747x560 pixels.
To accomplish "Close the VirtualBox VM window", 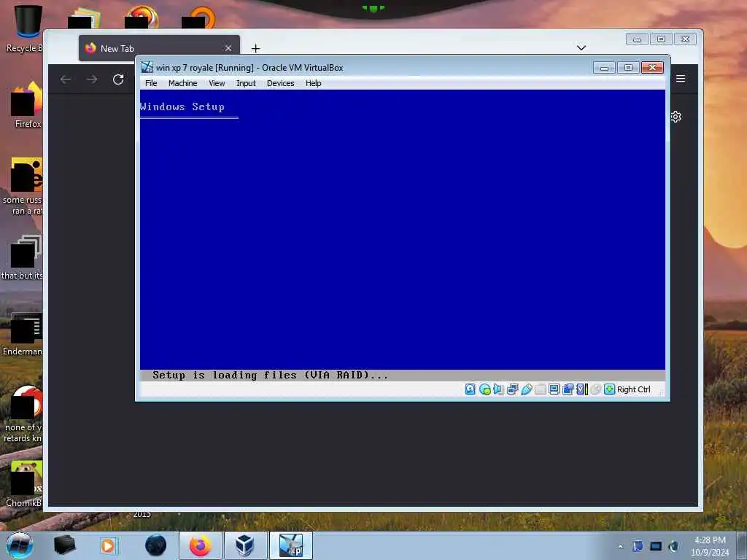I will click(652, 68).
